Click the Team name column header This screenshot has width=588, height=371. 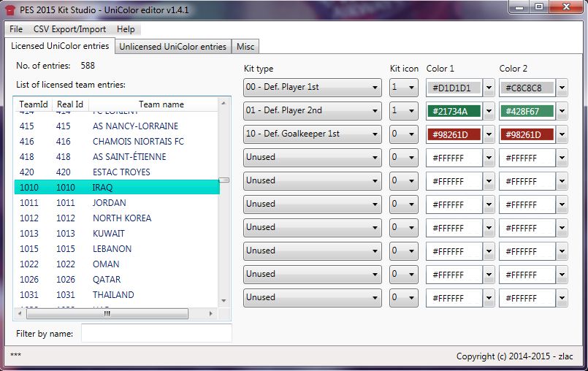tap(161, 104)
